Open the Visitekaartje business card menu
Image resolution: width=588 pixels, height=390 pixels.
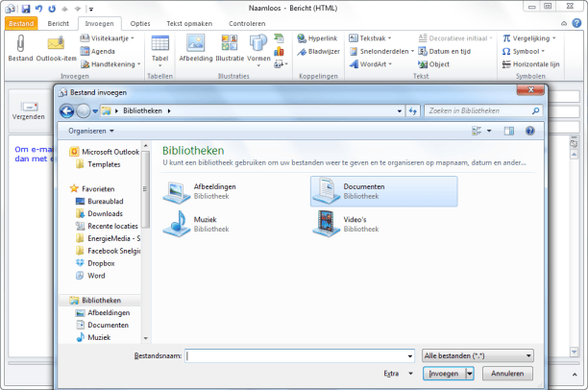click(108, 37)
